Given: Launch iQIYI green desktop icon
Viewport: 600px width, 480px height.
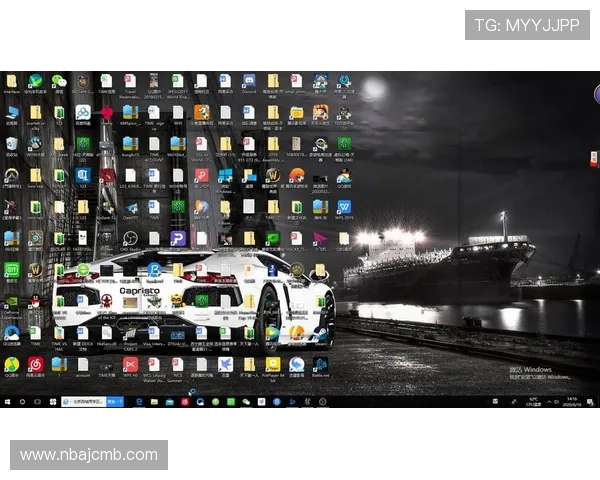Looking at the screenshot, I should (11, 270).
